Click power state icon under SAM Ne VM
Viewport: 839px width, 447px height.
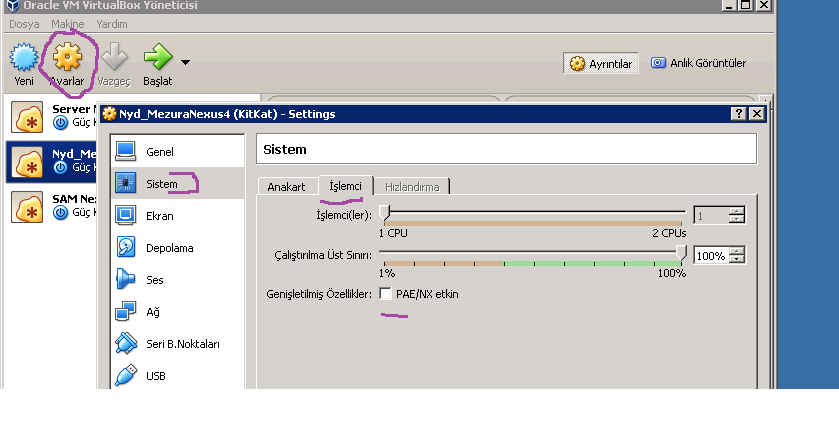60,213
